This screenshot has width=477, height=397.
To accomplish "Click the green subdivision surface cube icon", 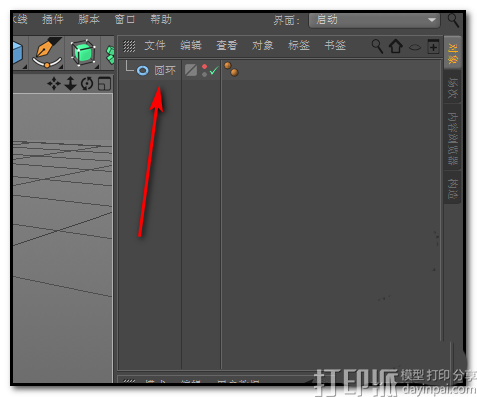I will tap(83, 53).
